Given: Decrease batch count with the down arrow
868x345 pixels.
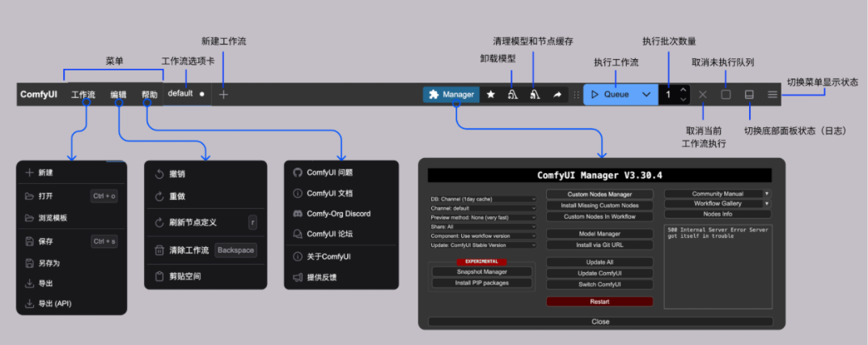Looking at the screenshot, I should tap(683, 100).
